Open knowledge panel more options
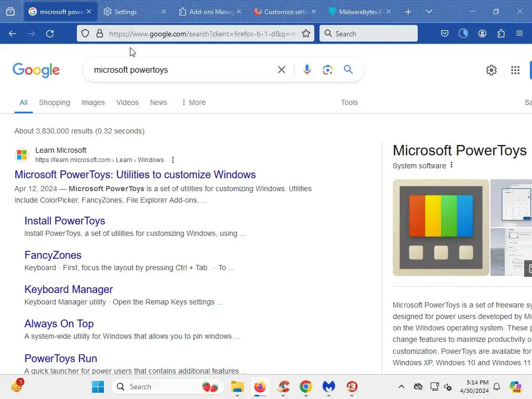This screenshot has height=399, width=532. coord(451,165)
